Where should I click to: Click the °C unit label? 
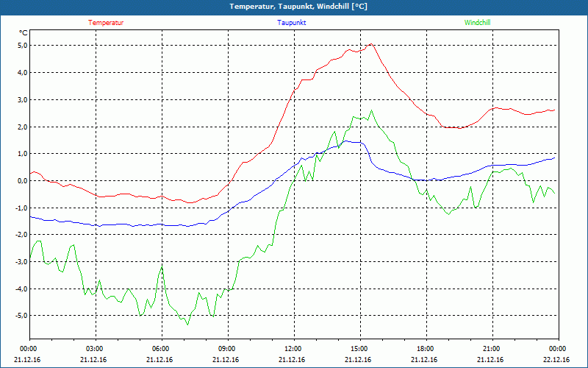click(x=24, y=33)
